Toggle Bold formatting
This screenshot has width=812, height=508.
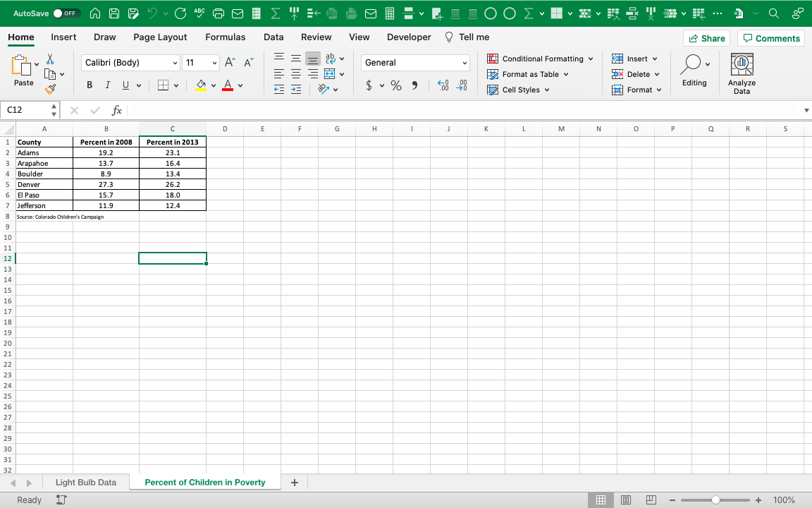coord(90,85)
